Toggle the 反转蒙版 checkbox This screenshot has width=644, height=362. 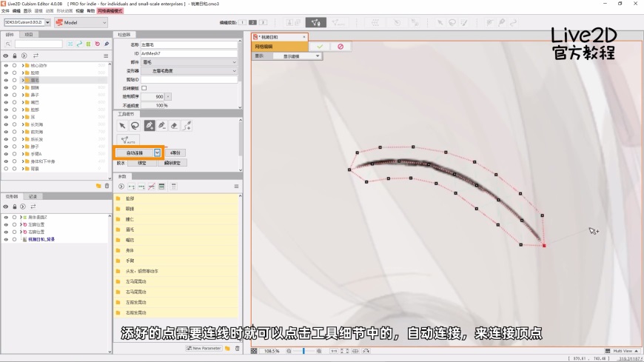144,88
